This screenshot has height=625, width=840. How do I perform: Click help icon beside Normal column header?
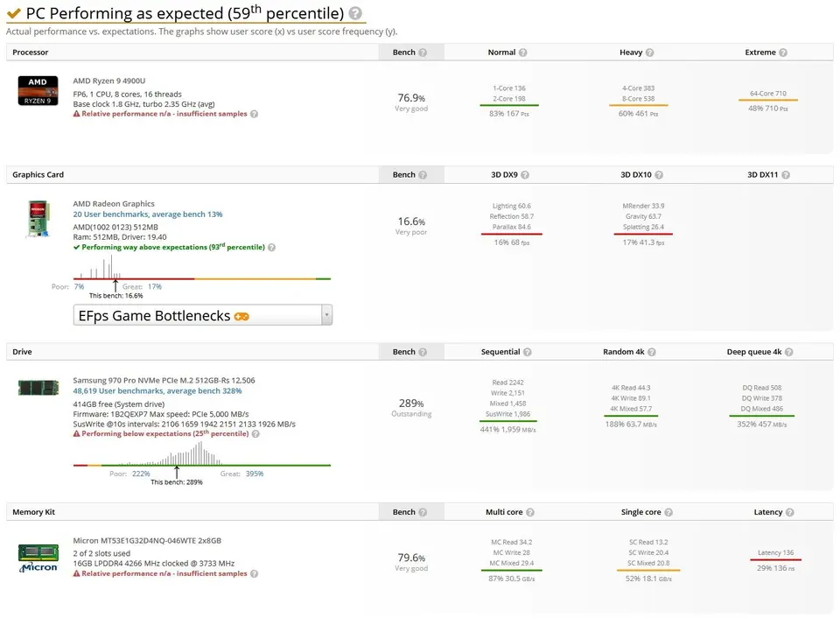[523, 53]
